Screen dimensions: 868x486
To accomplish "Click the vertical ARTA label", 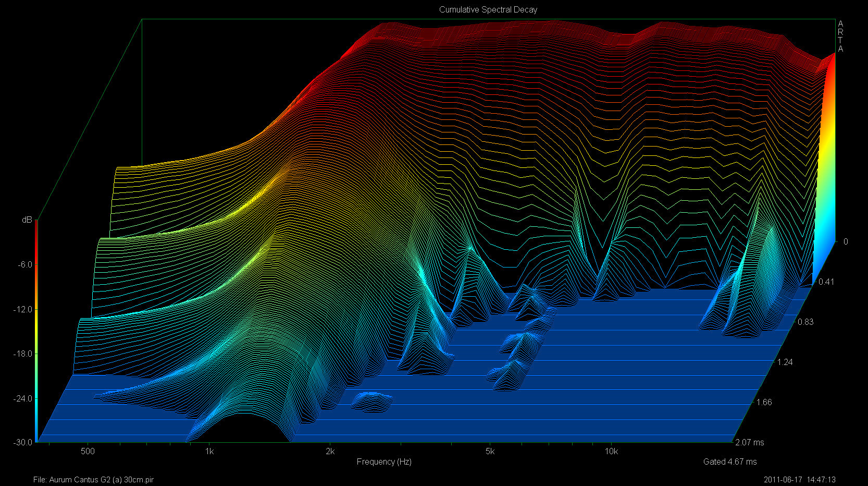I will (840, 37).
